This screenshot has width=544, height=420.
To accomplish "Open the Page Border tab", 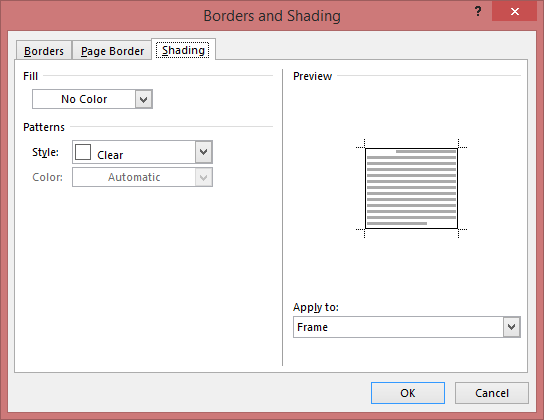I will (112, 51).
